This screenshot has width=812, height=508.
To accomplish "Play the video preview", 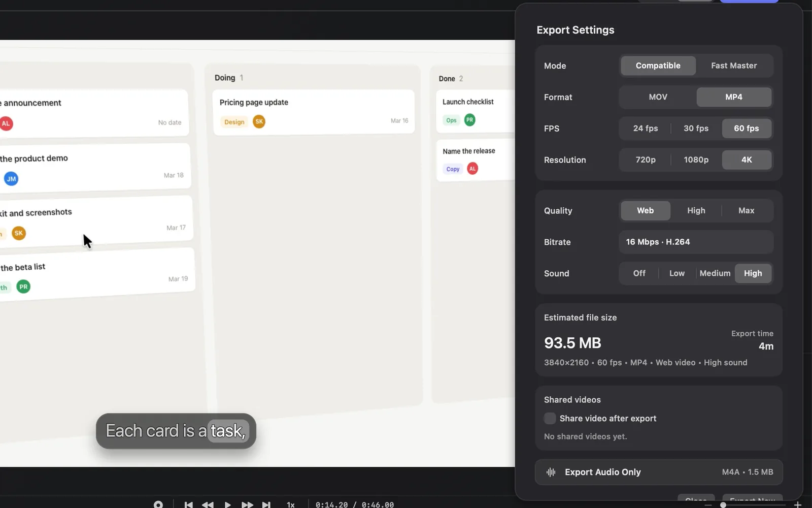I will pos(227,504).
